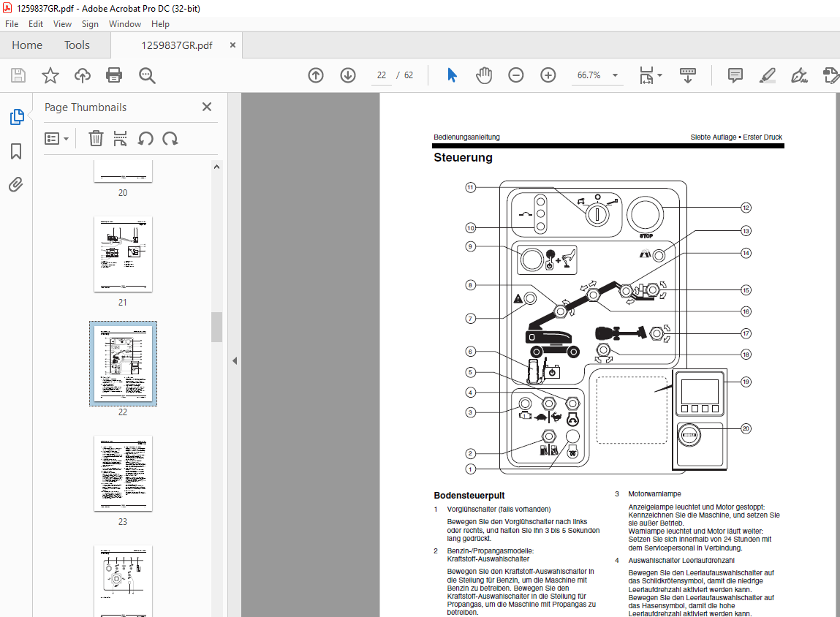Rotate page clockwise in thumbnails panel
The height and width of the screenshot is (617, 840).
tap(170, 139)
